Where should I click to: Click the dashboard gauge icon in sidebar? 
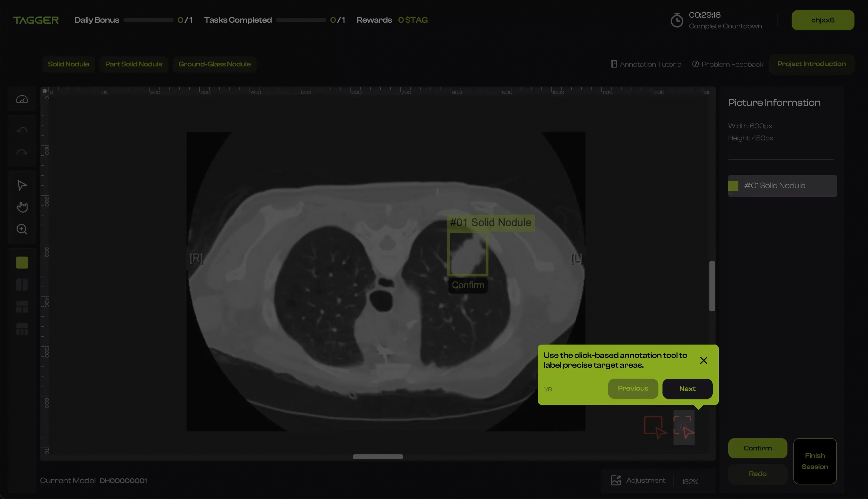(x=22, y=99)
